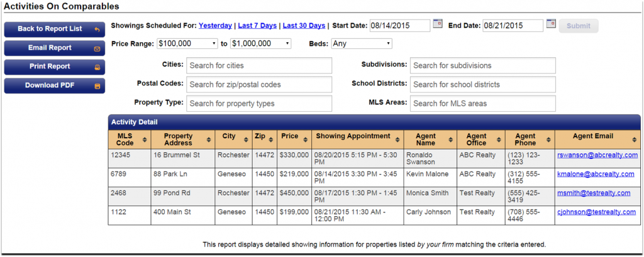Image resolution: width=644 pixels, height=257 pixels.
Task: Select phone number (312) 555-4155
Action: click(530, 177)
